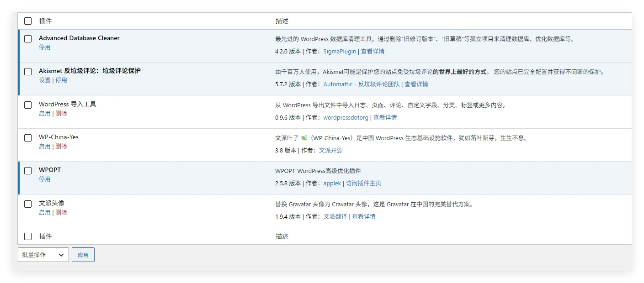Image resolution: width=644 pixels, height=283 pixels.
Task: View details of Advanced Database Cleaner
Action: pyautogui.click(x=373, y=51)
